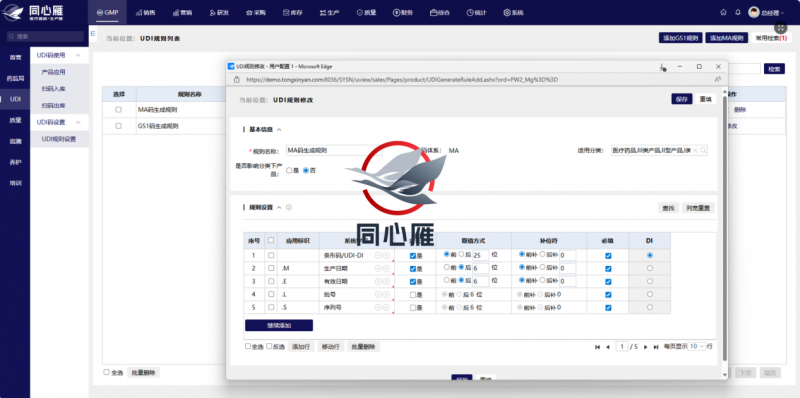
Task: Click 保存 at top of the popup
Action: 682,99
